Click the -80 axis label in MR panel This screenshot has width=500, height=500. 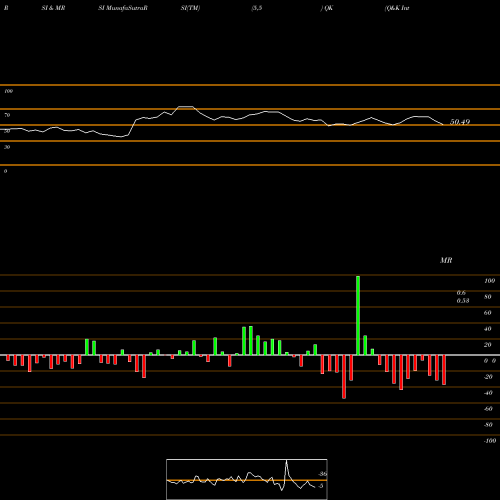pos(488,425)
